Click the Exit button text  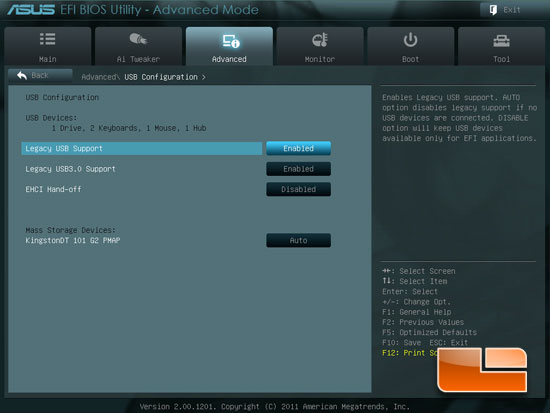tap(512, 10)
